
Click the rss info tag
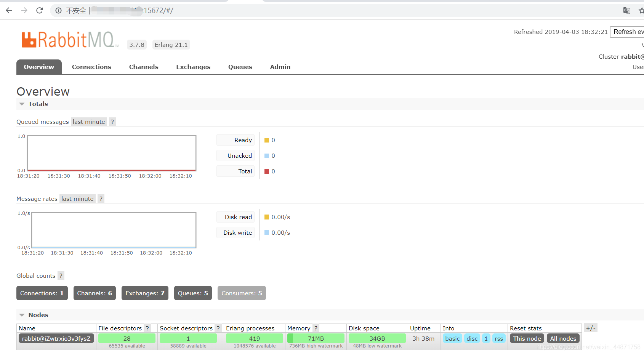pos(499,338)
